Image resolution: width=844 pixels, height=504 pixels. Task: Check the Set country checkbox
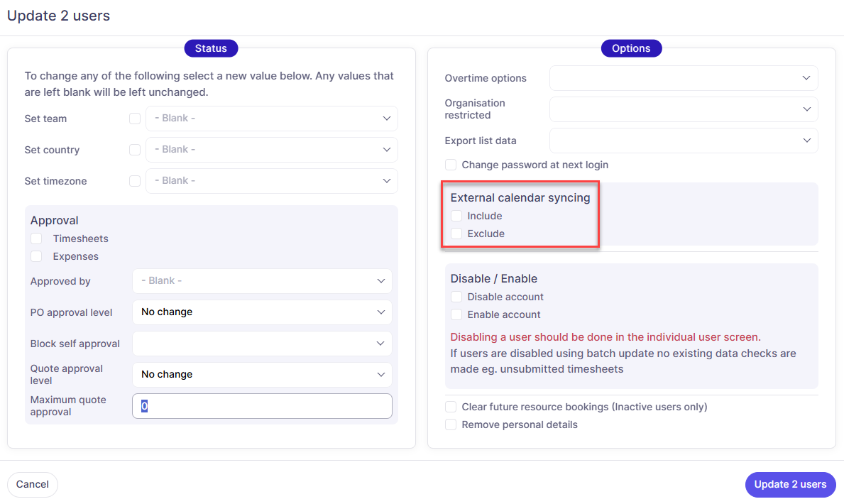point(135,150)
